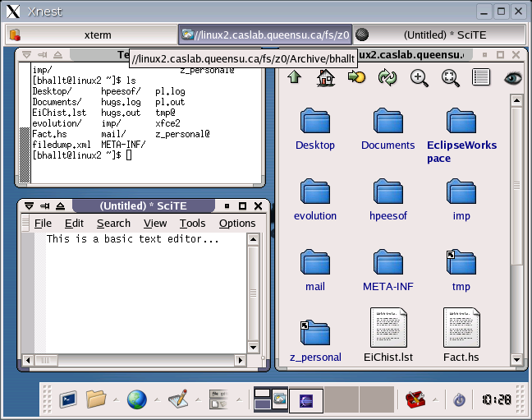Open the Documents folder
This screenshot has height=420, width=532.
click(388, 130)
